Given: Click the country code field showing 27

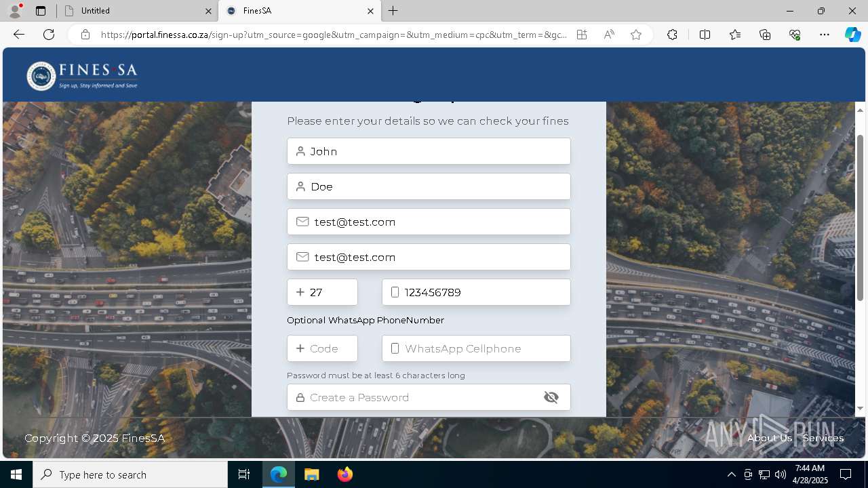Looking at the screenshot, I should click(322, 292).
